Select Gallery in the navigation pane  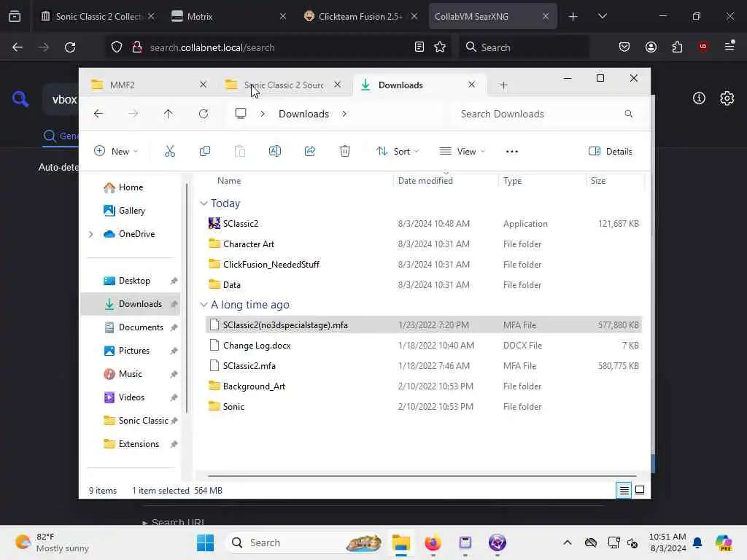tap(132, 211)
